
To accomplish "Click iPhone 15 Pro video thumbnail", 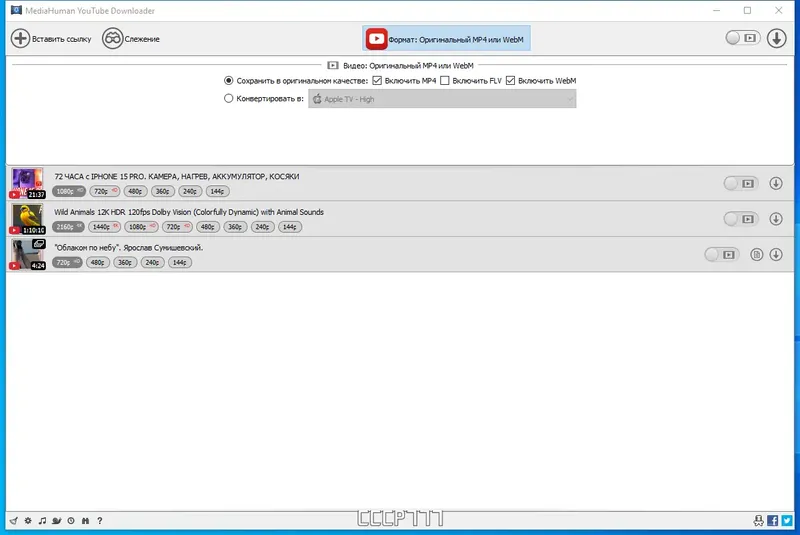I will click(28, 183).
